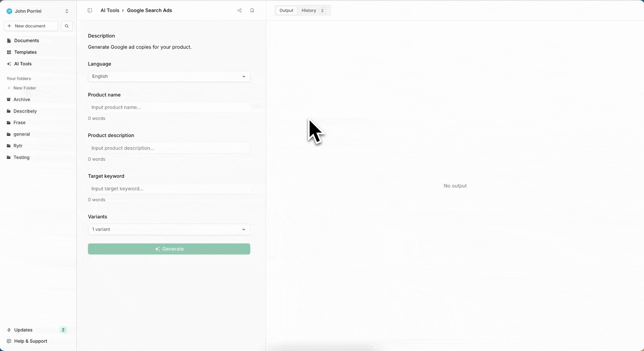The image size is (644, 351).
Task: Focus the Target keyword input field
Action: [169, 189]
